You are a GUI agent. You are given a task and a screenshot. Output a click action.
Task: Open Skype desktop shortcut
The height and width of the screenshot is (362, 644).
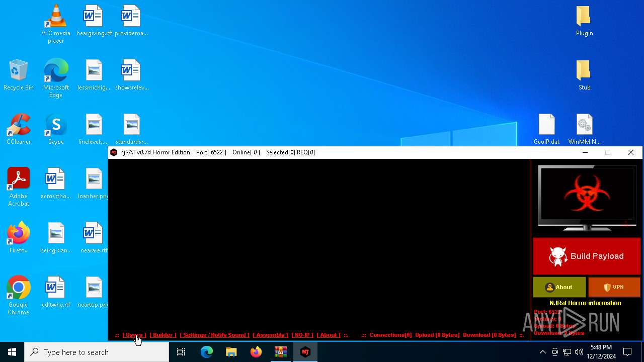pyautogui.click(x=56, y=129)
